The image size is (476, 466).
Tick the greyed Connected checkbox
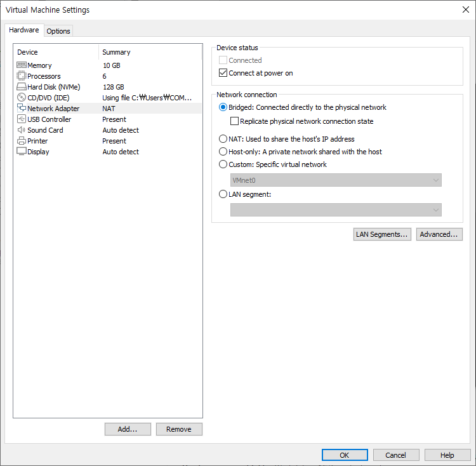point(223,60)
